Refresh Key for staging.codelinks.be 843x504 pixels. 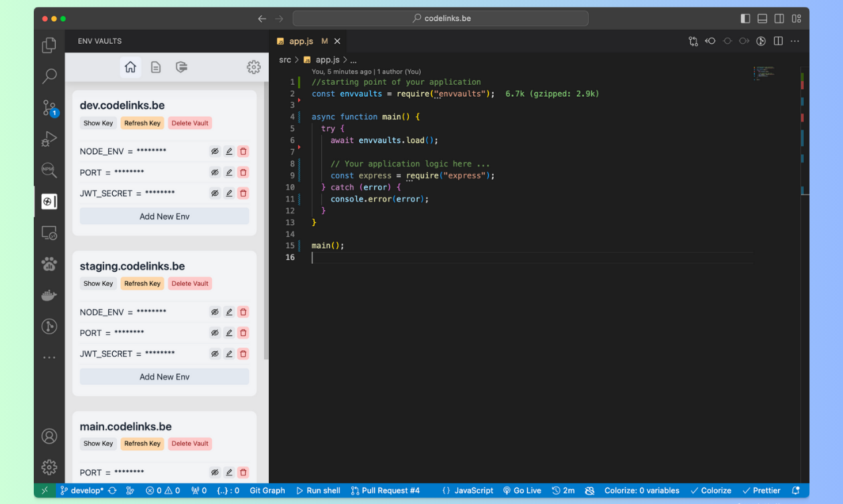[x=142, y=283]
